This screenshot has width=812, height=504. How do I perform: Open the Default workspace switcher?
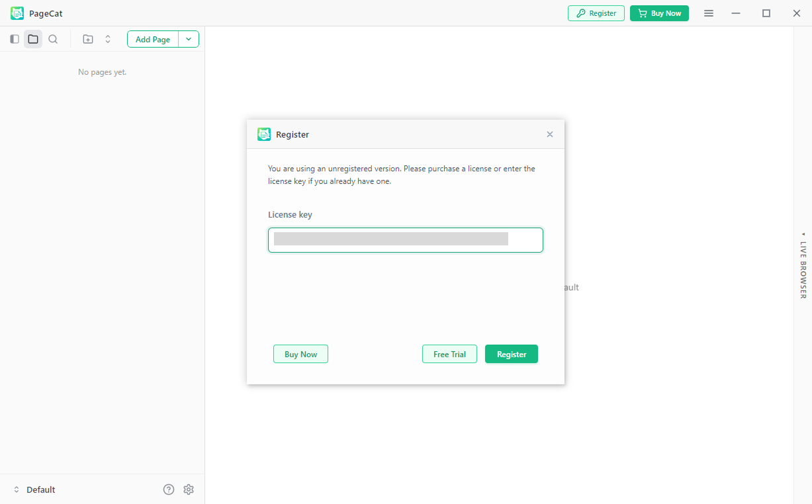[34, 489]
